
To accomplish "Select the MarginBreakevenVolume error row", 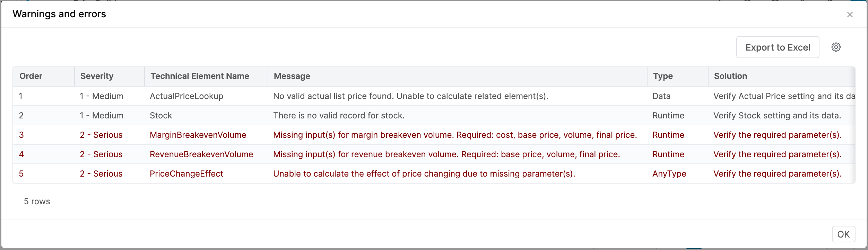I will pos(198,135).
